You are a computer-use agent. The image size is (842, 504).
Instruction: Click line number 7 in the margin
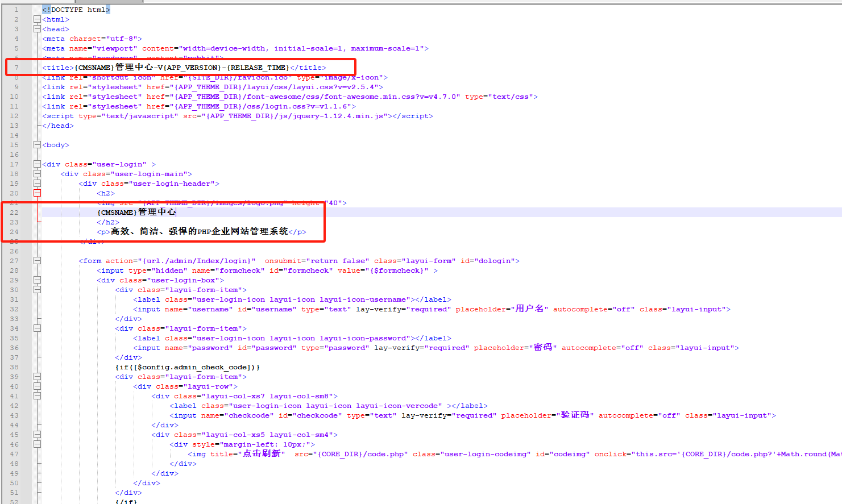point(16,68)
